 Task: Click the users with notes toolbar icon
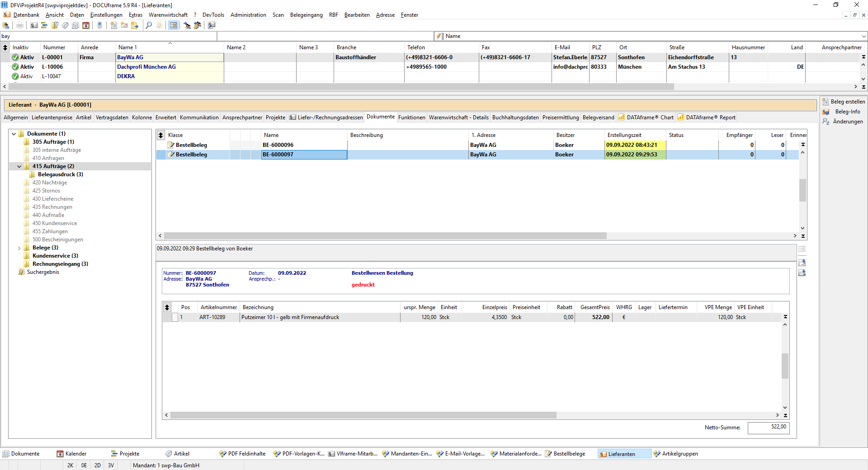[x=198, y=25]
